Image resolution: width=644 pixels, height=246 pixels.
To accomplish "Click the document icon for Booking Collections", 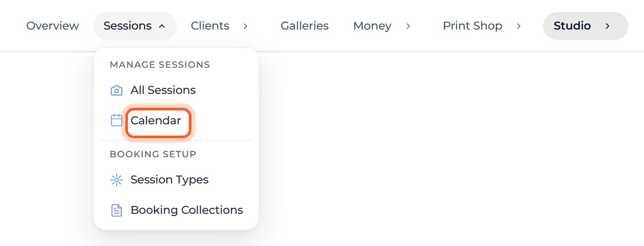I will tap(116, 210).
